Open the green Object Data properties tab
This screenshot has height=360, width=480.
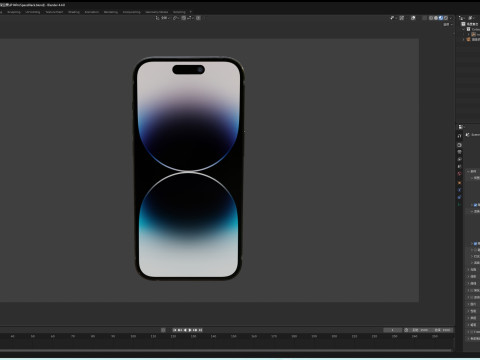coord(459,204)
